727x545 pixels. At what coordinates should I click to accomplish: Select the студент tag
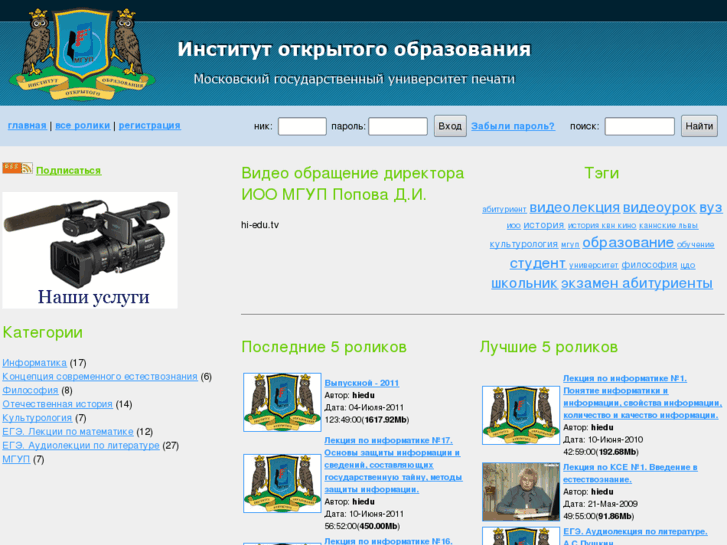coord(537,263)
